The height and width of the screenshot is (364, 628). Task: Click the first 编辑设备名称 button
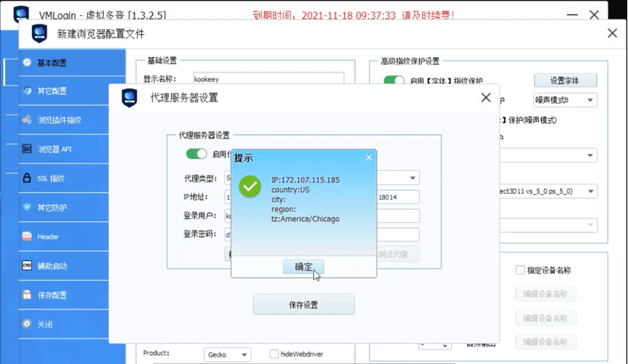pos(545,294)
